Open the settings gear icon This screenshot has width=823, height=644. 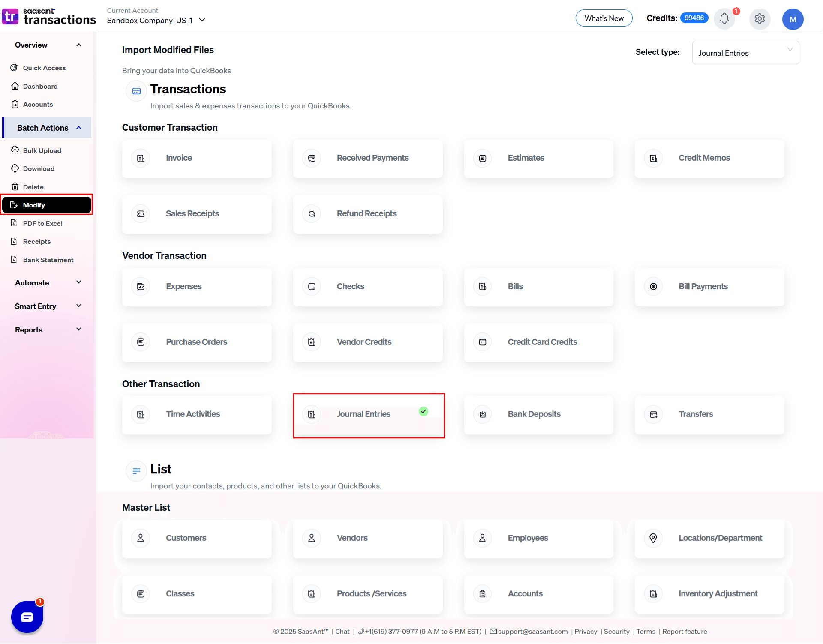pyautogui.click(x=760, y=19)
